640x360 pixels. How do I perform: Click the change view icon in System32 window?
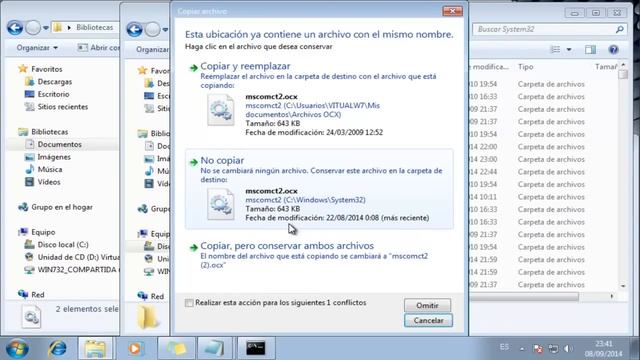coord(555,50)
